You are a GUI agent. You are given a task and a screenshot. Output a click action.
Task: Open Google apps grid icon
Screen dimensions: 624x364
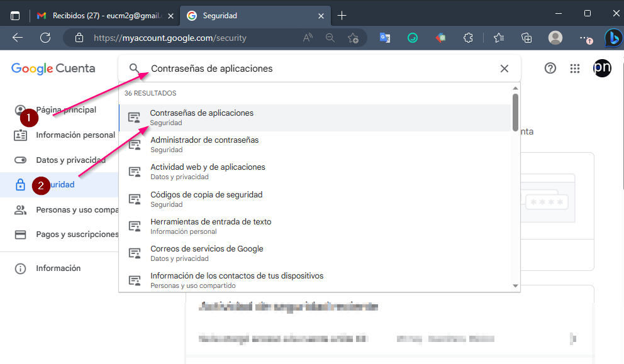pyautogui.click(x=575, y=69)
